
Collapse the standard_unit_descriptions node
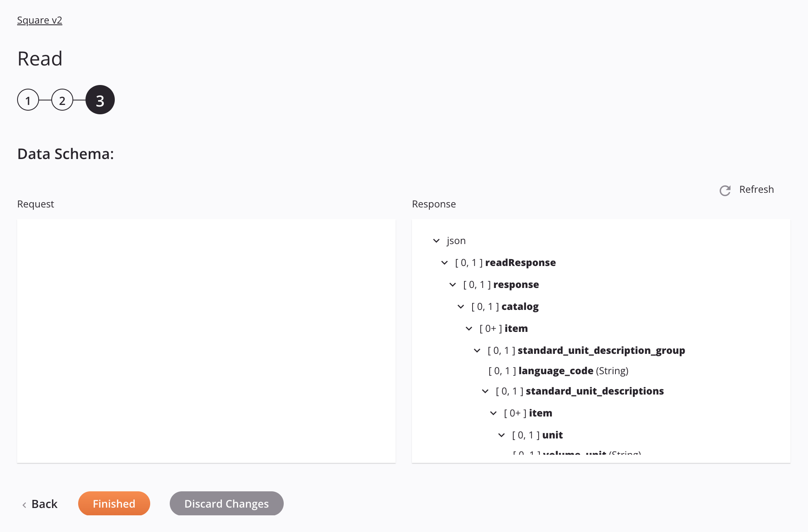487,391
